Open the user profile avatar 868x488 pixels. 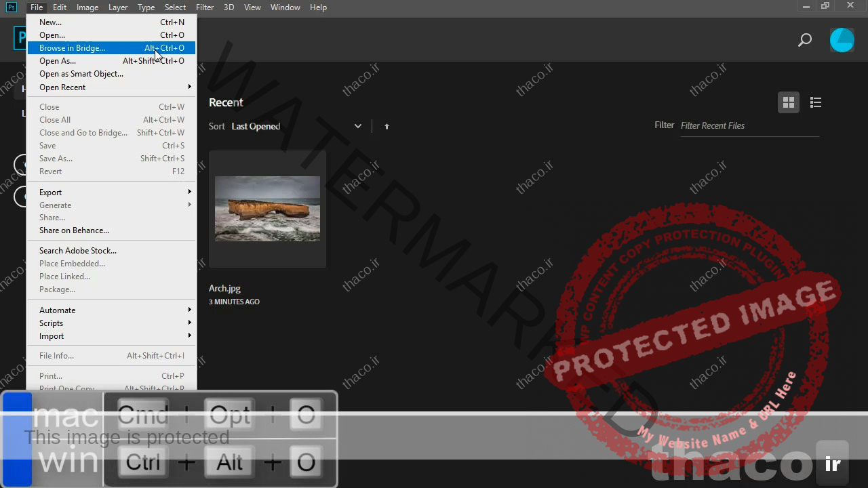842,40
